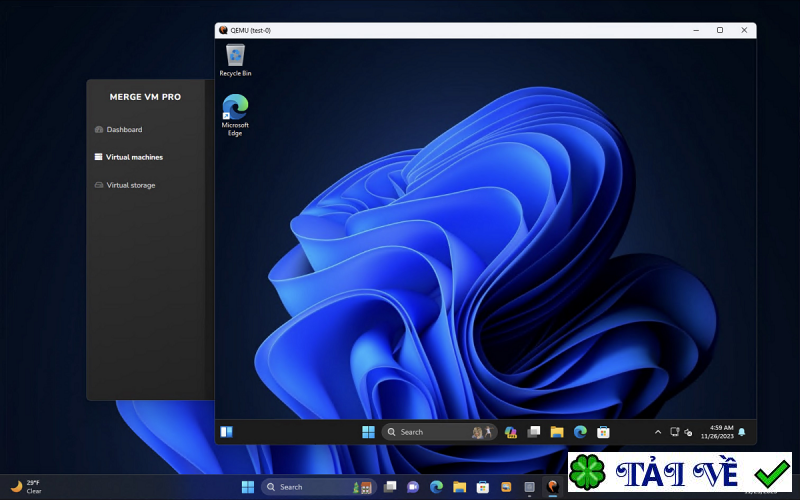Open Widgets button in VM taskbar corner
This screenshot has width=800, height=500.
(226, 432)
